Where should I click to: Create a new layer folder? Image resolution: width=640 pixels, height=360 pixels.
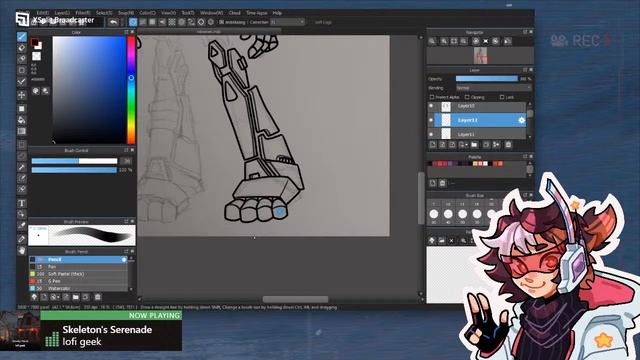click(474, 145)
